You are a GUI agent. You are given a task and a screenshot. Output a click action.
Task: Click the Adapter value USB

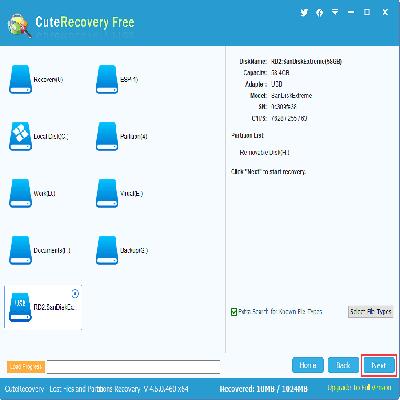[x=277, y=84]
